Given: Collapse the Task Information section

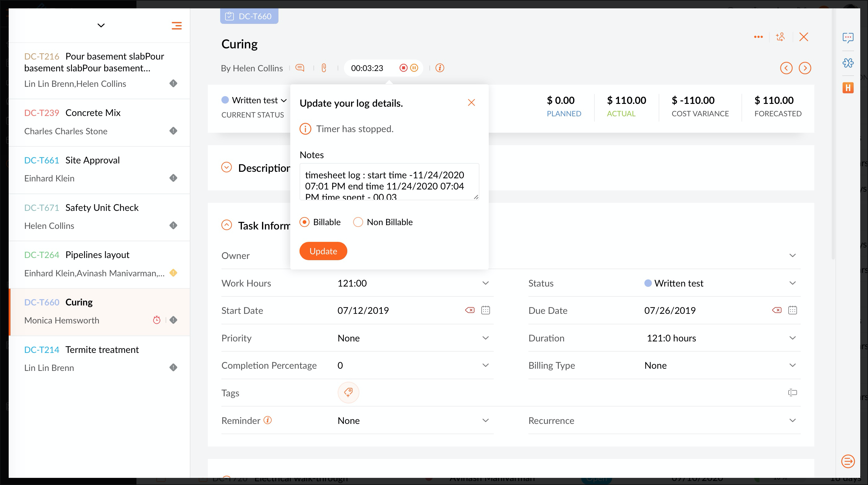Looking at the screenshot, I should (226, 225).
